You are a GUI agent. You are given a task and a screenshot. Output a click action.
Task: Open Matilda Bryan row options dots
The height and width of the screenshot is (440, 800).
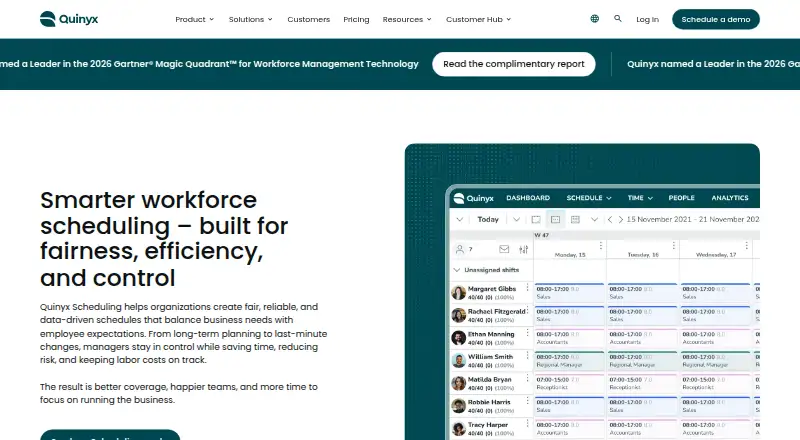(x=528, y=378)
